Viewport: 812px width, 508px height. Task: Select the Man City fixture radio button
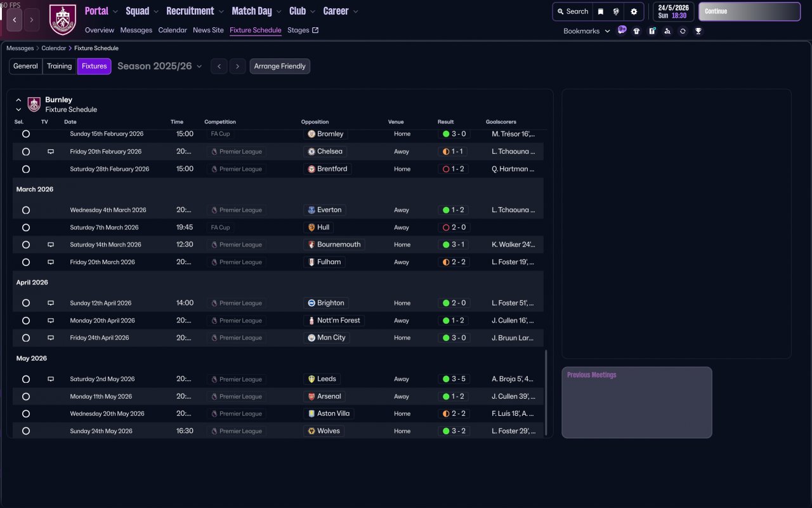[x=26, y=338]
